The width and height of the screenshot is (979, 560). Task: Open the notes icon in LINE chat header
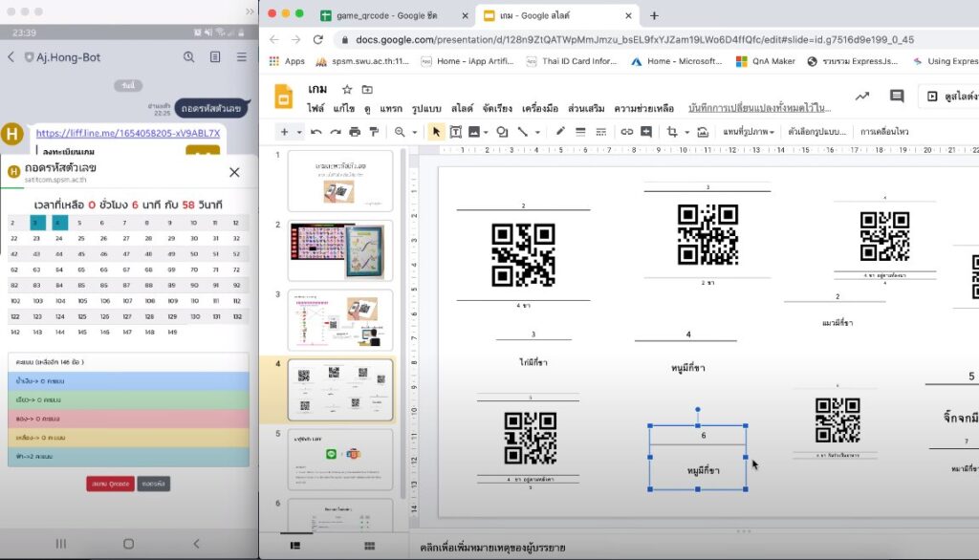click(215, 56)
